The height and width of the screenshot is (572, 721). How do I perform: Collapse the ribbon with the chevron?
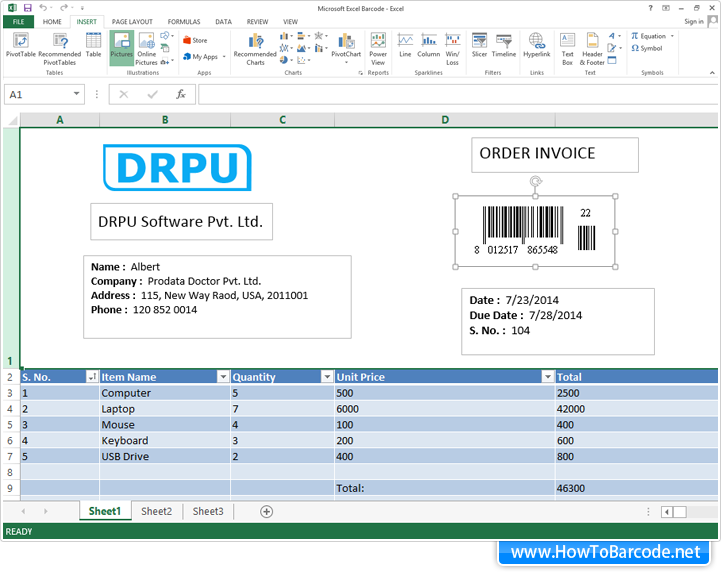click(712, 73)
